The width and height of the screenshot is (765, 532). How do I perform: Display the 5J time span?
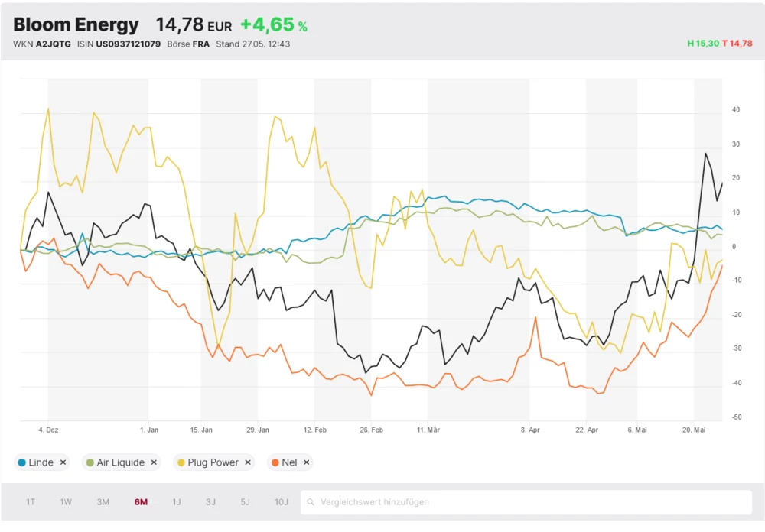(245, 502)
